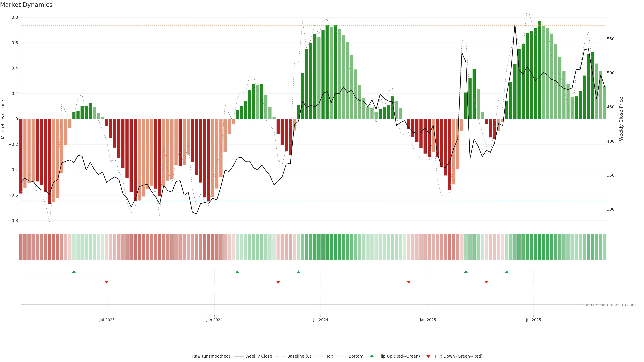Click the Market Dynamics chart title
The height and width of the screenshot is (362, 644).
(26, 5)
